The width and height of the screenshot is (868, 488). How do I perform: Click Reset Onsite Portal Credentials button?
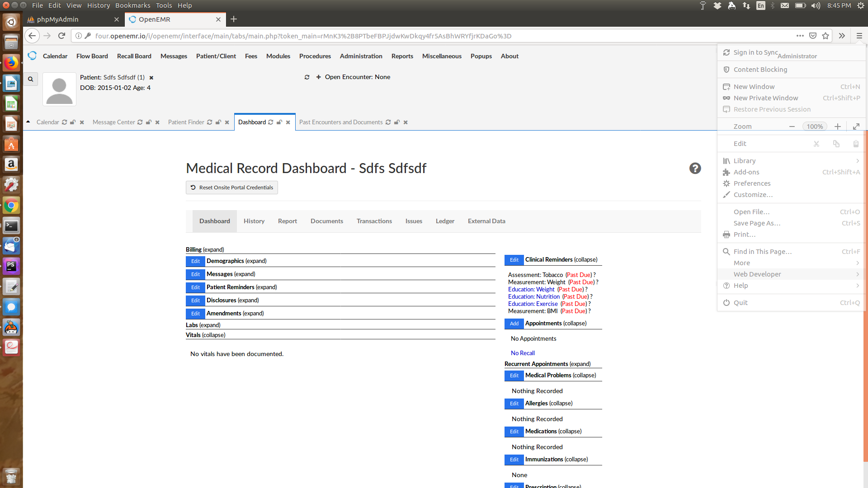(231, 188)
